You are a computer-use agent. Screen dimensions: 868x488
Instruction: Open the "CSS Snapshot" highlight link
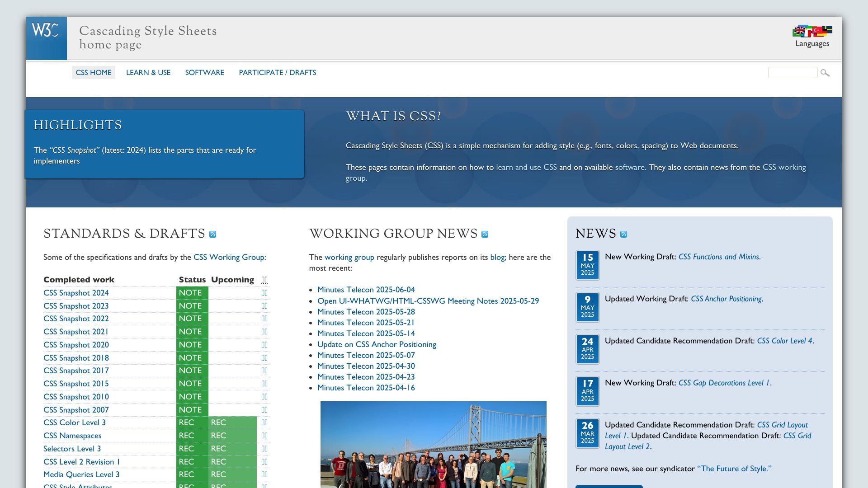point(75,150)
